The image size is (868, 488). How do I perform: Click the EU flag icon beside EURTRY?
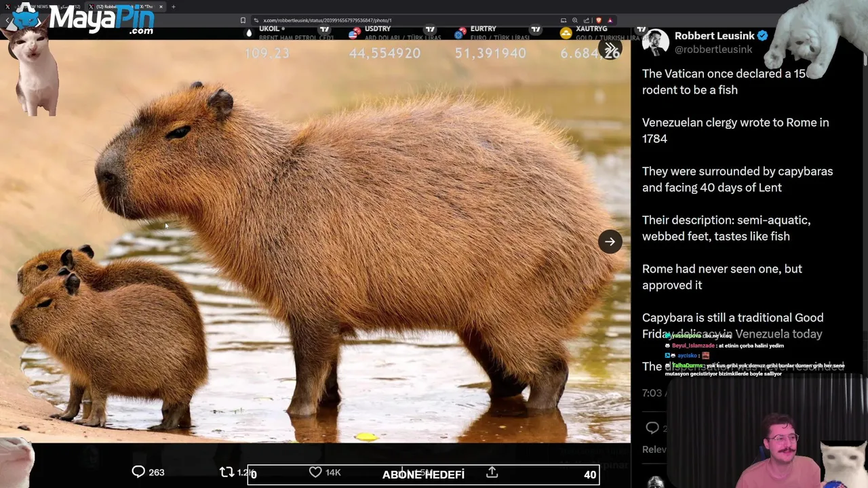460,33
